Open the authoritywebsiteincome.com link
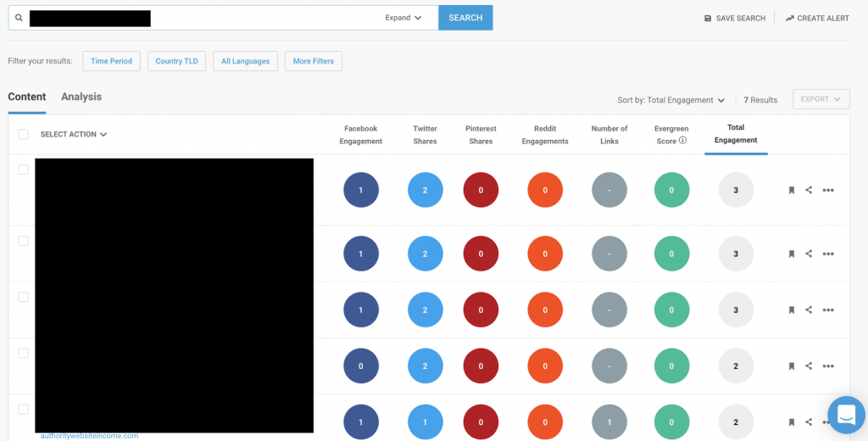This screenshot has height=441, width=868. click(89, 436)
